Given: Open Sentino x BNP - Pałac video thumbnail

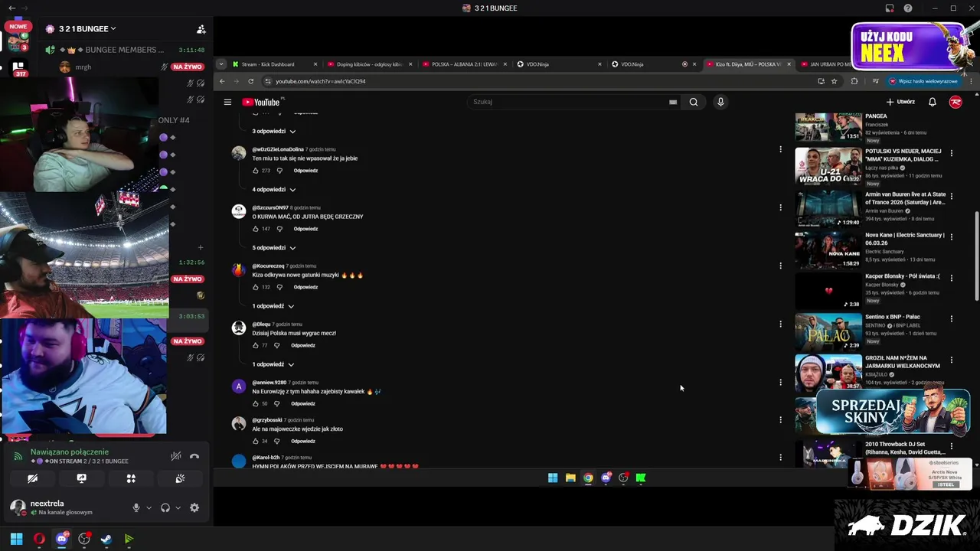Looking at the screenshot, I should pos(828,331).
